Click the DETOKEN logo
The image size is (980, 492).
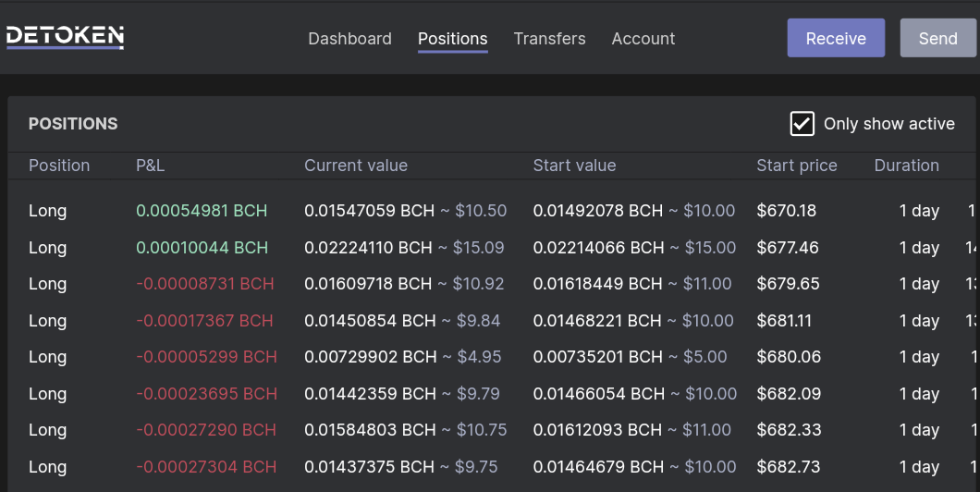click(65, 37)
